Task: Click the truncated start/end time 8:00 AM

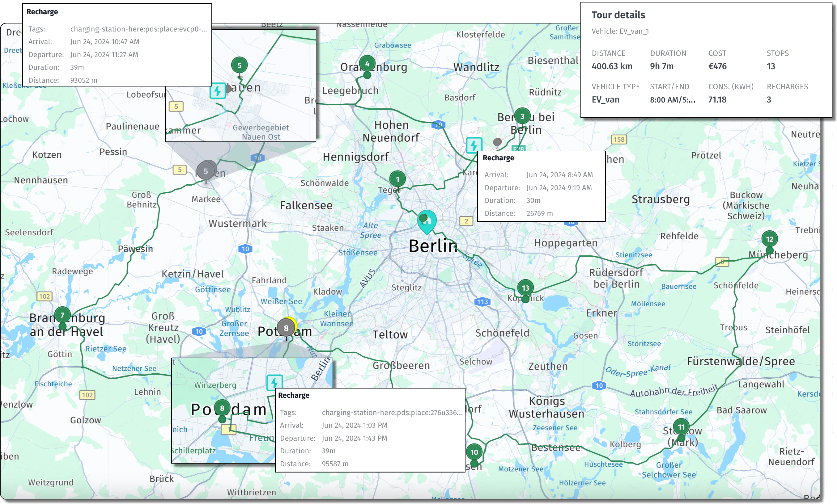Action: [672, 99]
